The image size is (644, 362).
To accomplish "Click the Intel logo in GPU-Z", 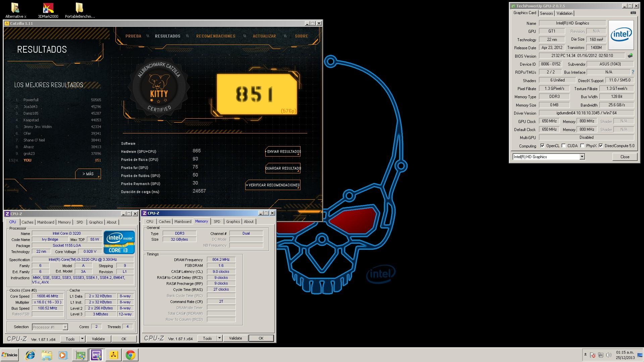I will (621, 35).
